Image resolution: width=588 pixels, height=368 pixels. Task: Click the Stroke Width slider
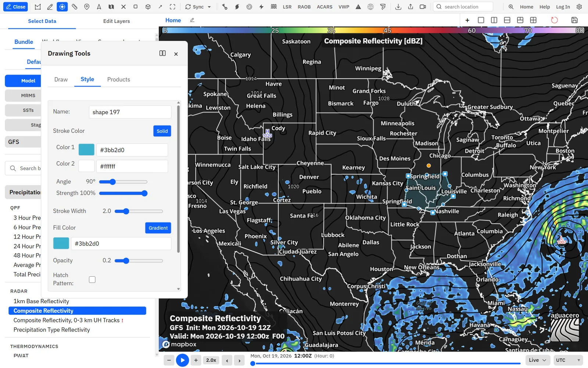pyautogui.click(x=139, y=211)
